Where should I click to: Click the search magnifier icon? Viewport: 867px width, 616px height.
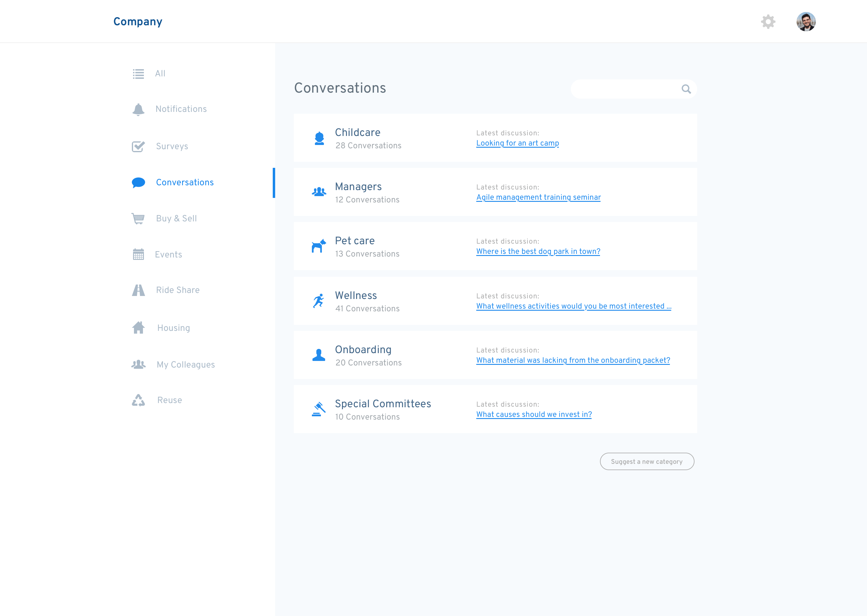click(686, 89)
